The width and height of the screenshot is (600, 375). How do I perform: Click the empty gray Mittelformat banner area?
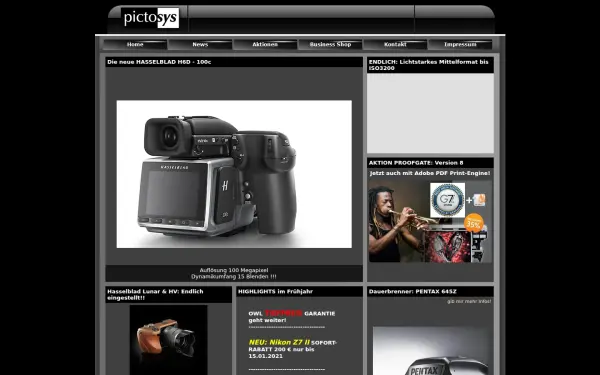tap(430, 113)
